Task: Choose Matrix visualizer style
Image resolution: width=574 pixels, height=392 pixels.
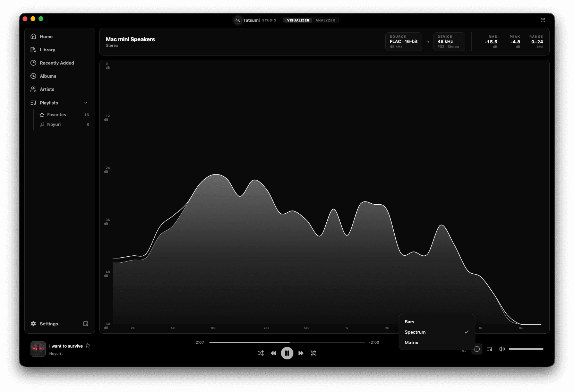Action: (437, 342)
